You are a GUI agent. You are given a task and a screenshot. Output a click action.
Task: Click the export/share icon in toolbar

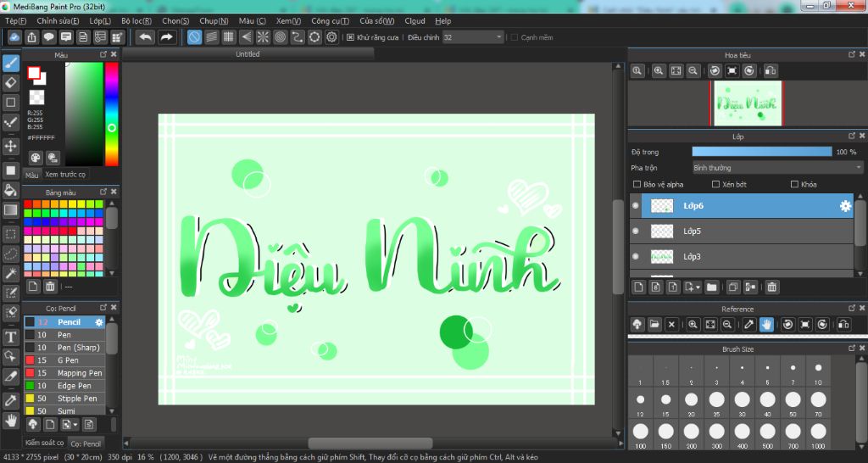pos(31,37)
